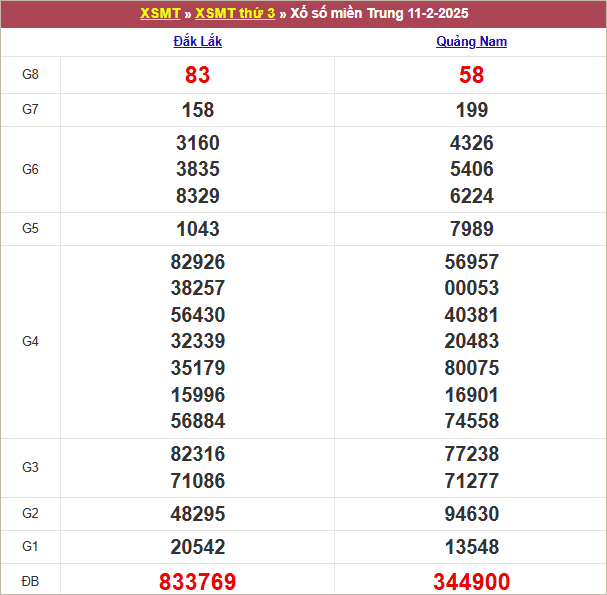This screenshot has width=607, height=595.
Task: Click Đắk Lắk G8 number 83
Action: (x=197, y=75)
